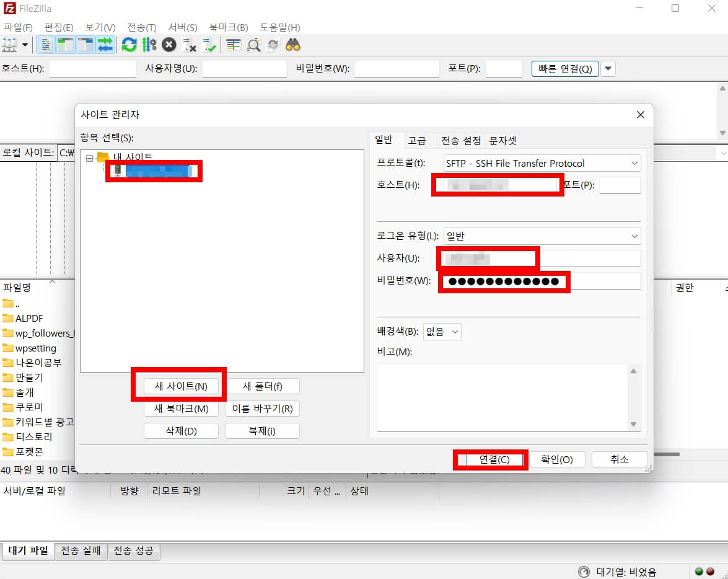The width and height of the screenshot is (728, 579).
Task: Open the 보기(V) menu
Action: tap(100, 27)
